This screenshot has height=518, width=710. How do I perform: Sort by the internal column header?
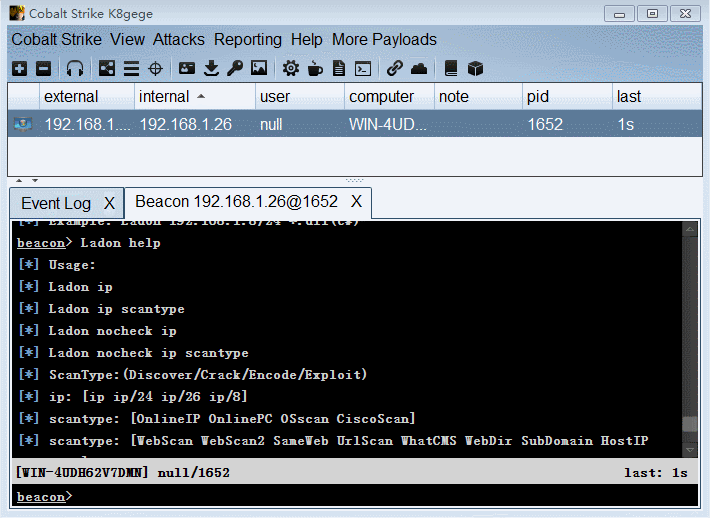[195, 96]
